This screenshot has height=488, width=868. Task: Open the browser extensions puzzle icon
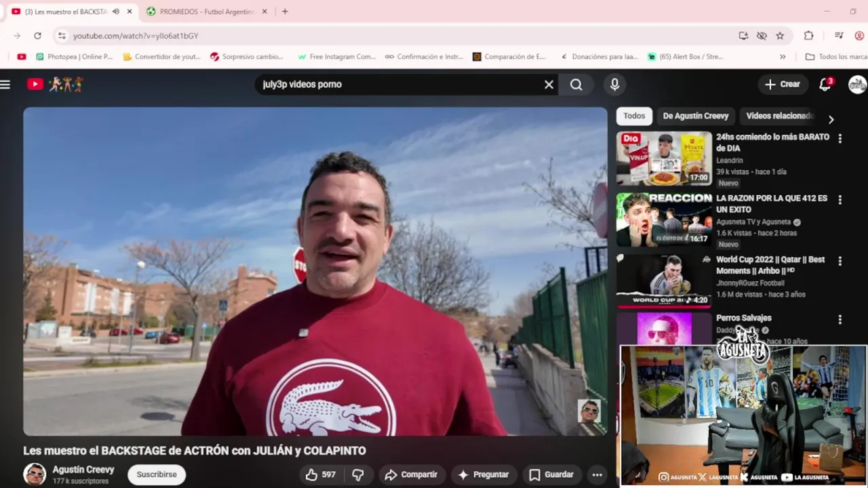[808, 36]
